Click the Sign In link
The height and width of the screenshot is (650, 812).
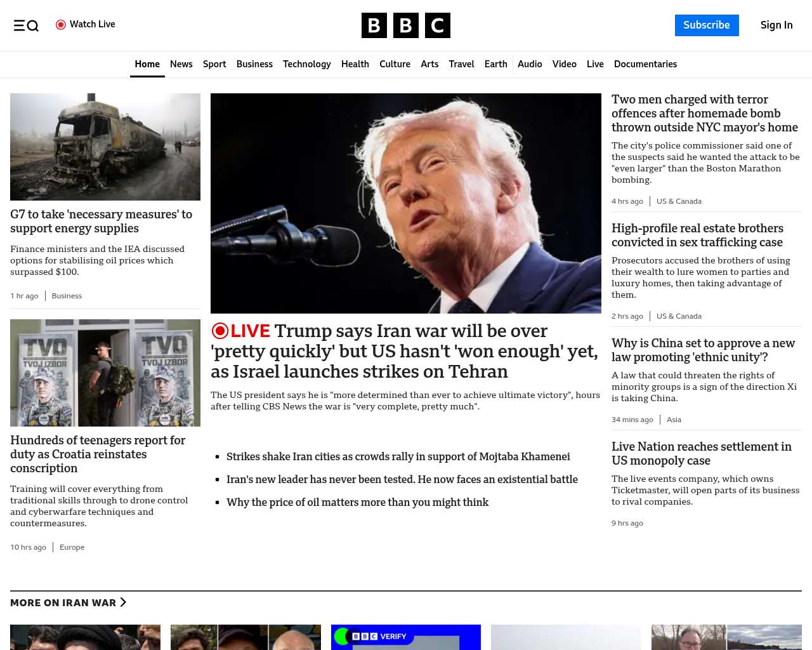[776, 25]
